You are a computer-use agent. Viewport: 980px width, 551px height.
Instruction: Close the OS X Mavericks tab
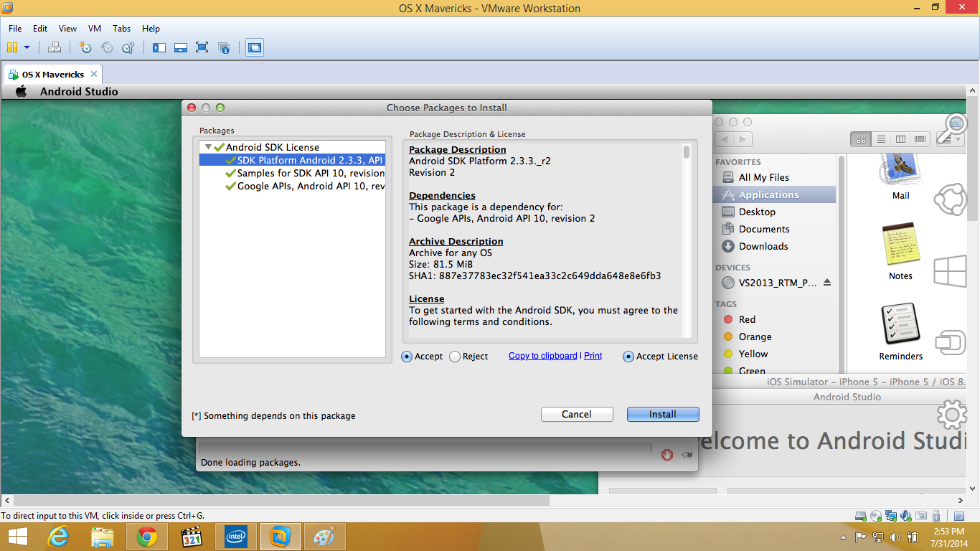coord(94,75)
